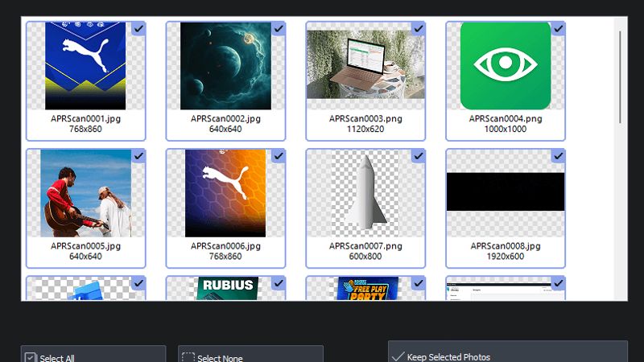Click the APRScan0004.png file name

pos(506,118)
